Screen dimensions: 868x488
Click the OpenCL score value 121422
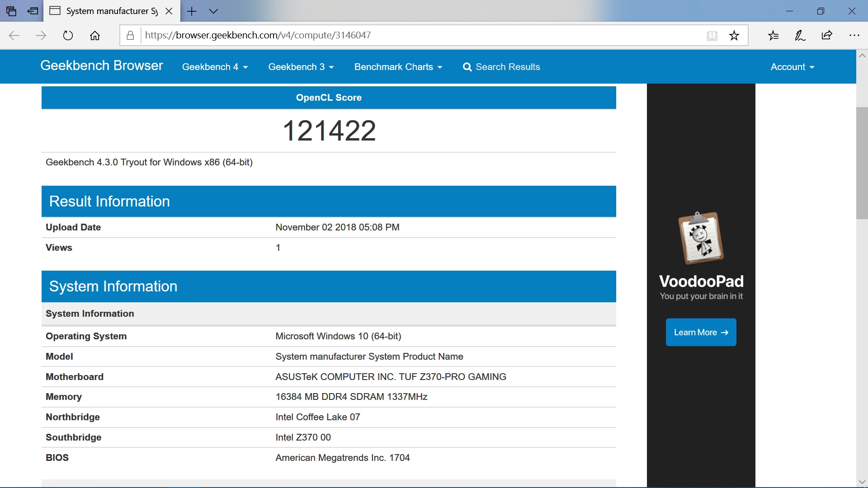329,131
